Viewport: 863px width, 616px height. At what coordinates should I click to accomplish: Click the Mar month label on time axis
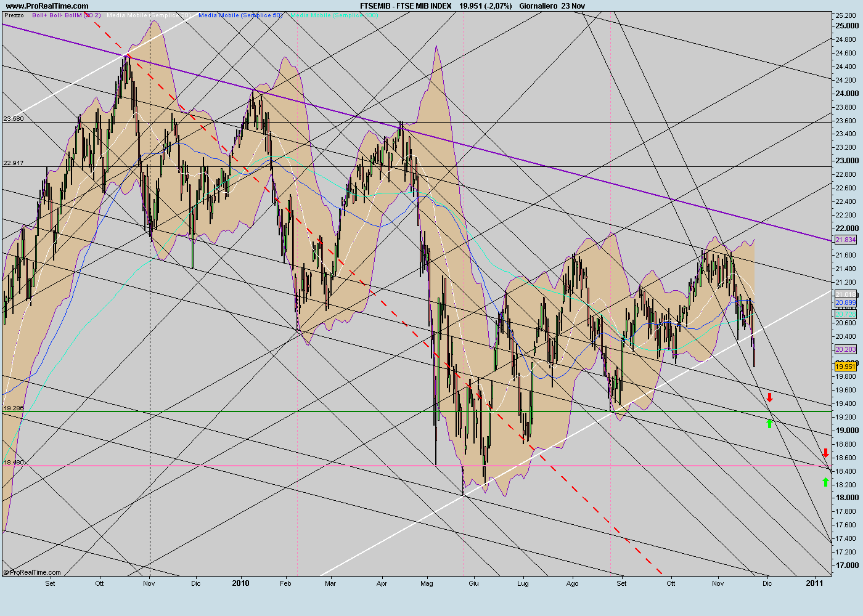(x=330, y=583)
